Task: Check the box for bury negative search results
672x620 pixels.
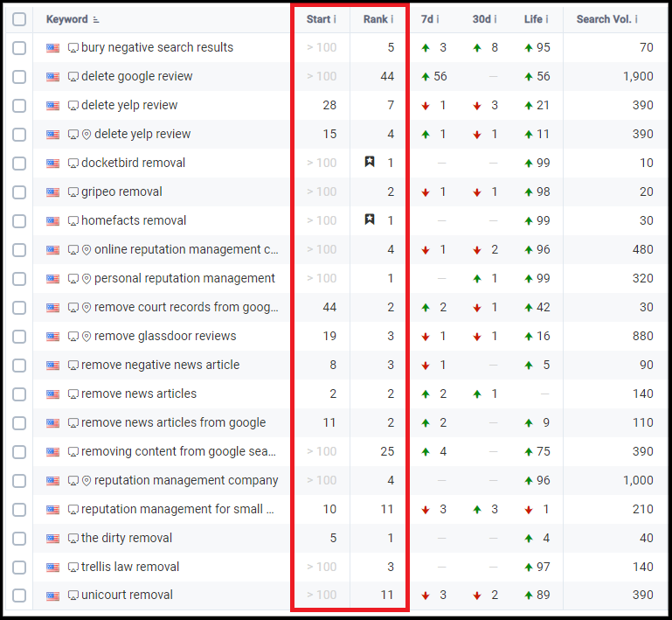Action: [x=19, y=47]
